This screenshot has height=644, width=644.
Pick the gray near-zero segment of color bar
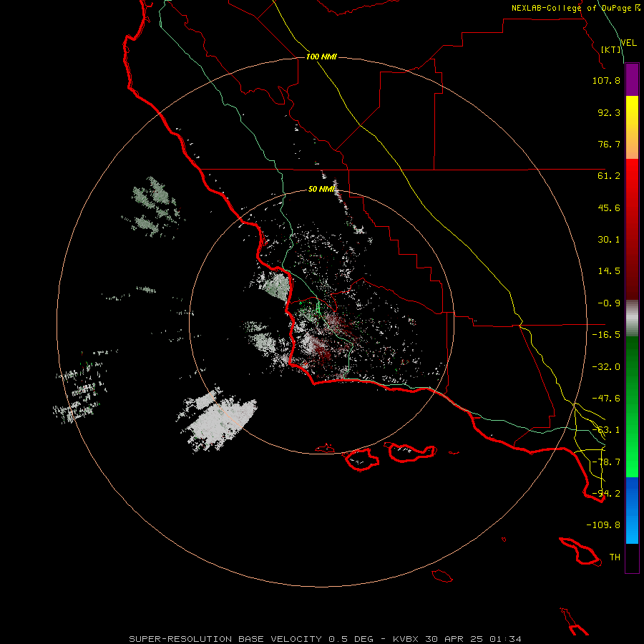coord(632,318)
